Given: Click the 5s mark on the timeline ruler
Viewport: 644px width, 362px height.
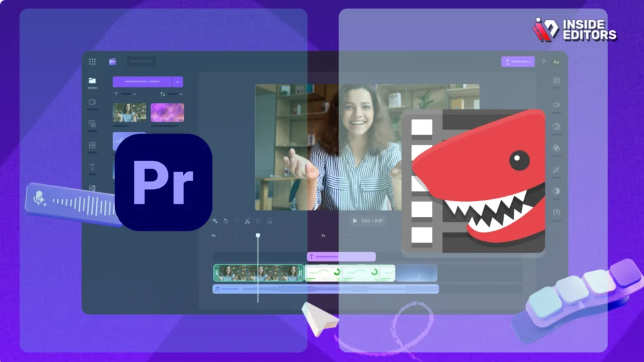Looking at the screenshot, I should [x=323, y=236].
